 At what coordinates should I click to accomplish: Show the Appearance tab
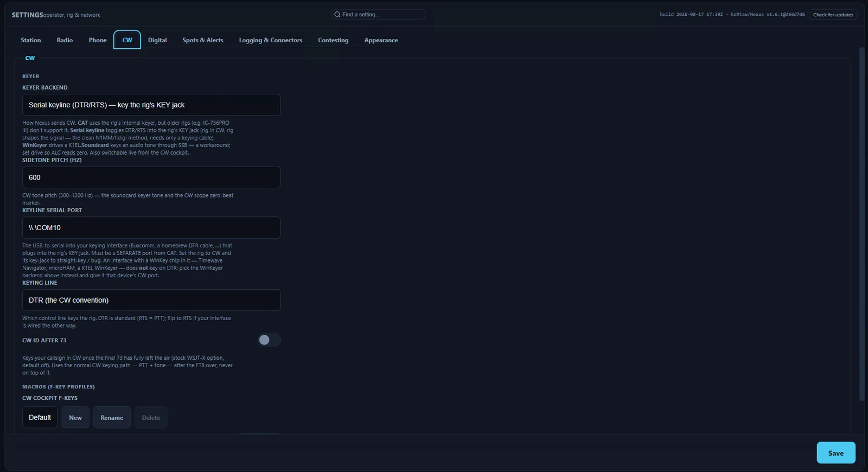381,40
